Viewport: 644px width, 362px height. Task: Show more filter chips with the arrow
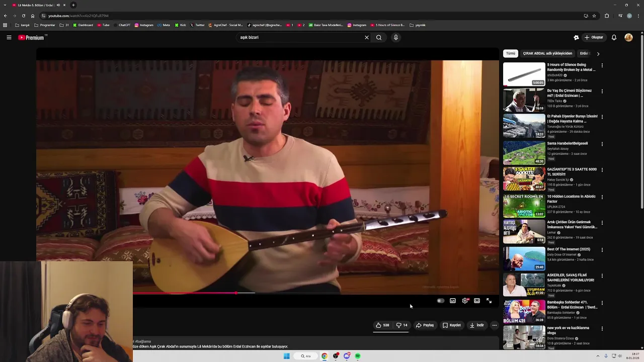[598, 53]
